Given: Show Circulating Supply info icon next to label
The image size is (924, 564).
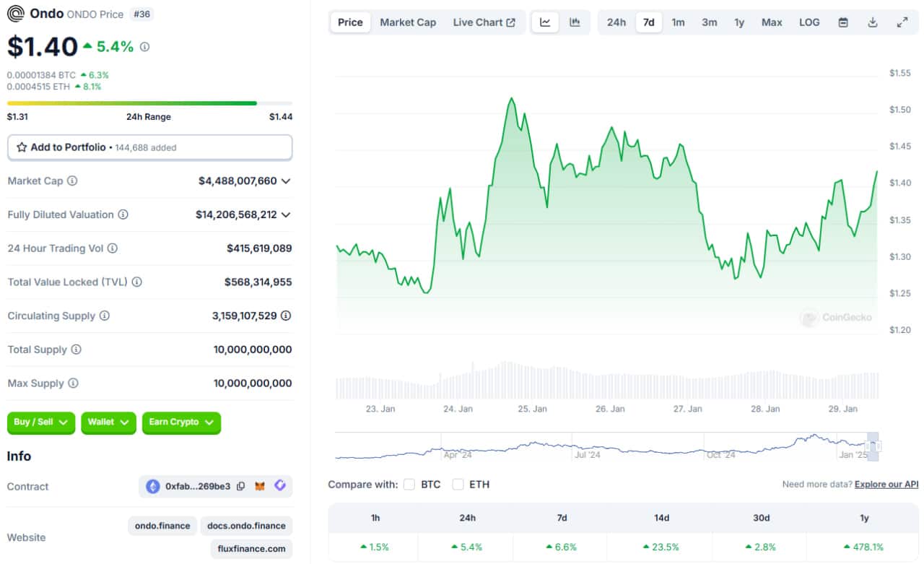Looking at the screenshot, I should [x=104, y=316].
